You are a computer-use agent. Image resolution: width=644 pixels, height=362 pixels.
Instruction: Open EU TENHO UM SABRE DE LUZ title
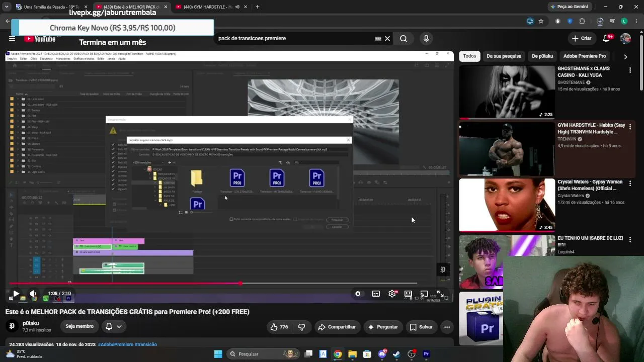[x=590, y=241]
